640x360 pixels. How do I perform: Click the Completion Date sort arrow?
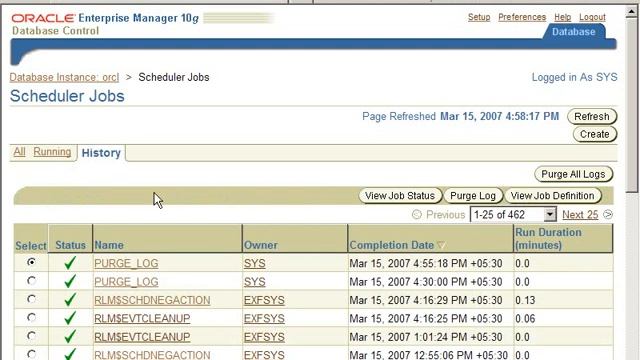pyautogui.click(x=441, y=245)
